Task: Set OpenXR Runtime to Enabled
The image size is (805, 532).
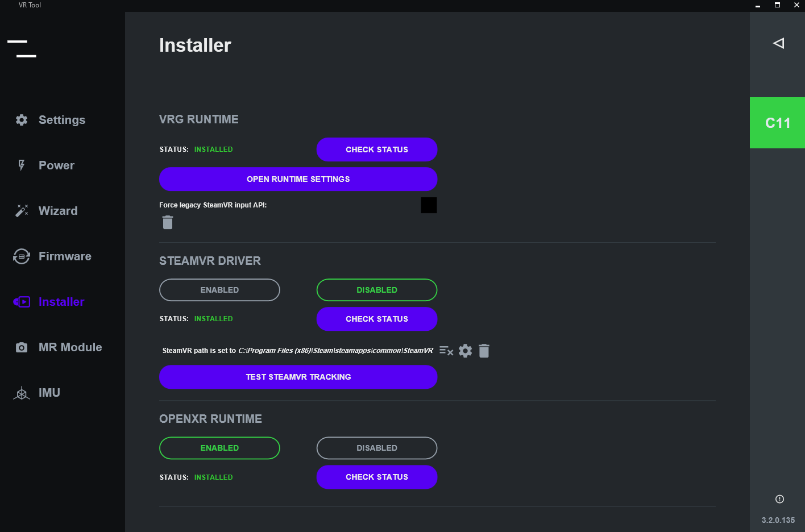Action: (x=219, y=448)
